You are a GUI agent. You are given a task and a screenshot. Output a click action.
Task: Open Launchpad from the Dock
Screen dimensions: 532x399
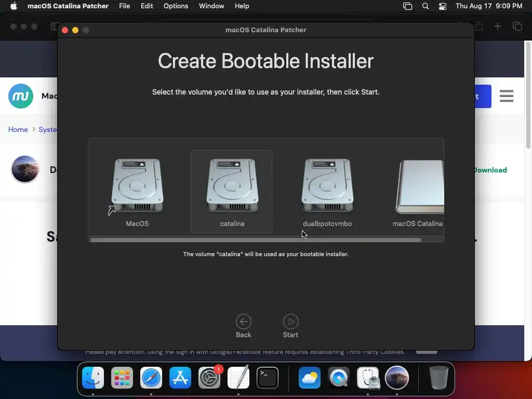pyautogui.click(x=122, y=378)
